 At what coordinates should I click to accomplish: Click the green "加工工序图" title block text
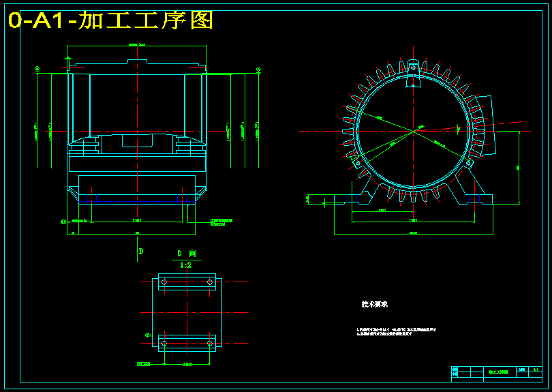[x=498, y=372]
